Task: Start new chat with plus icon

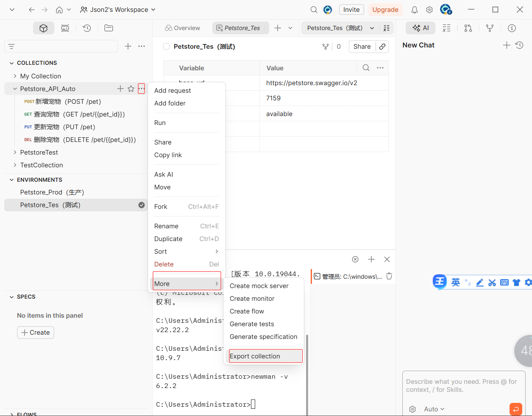Action: tap(507, 45)
